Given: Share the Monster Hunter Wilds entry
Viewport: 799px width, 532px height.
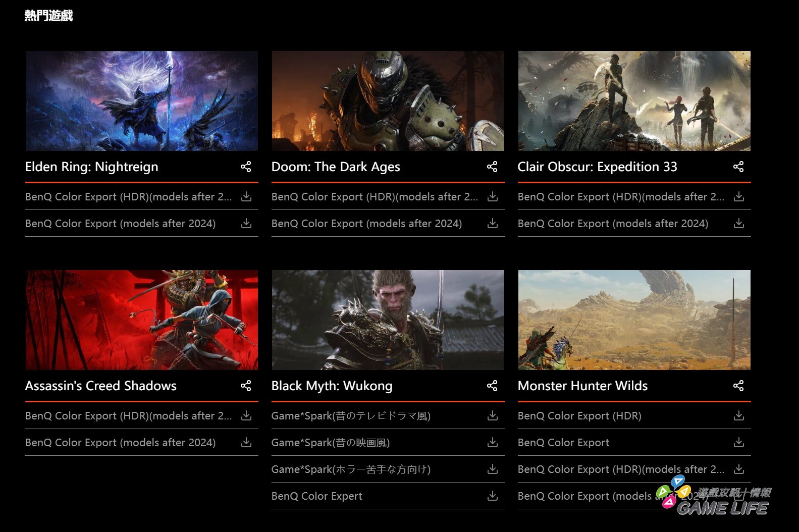Looking at the screenshot, I should coord(738,386).
